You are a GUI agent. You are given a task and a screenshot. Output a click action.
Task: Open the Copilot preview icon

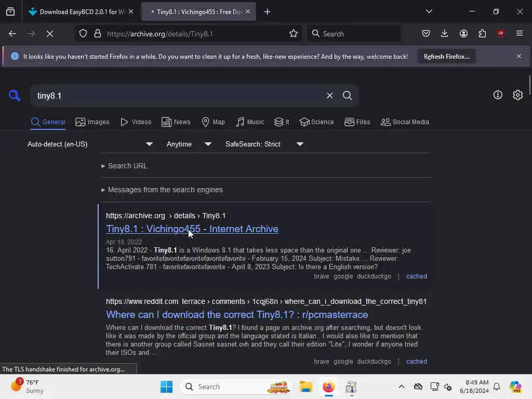515,387
